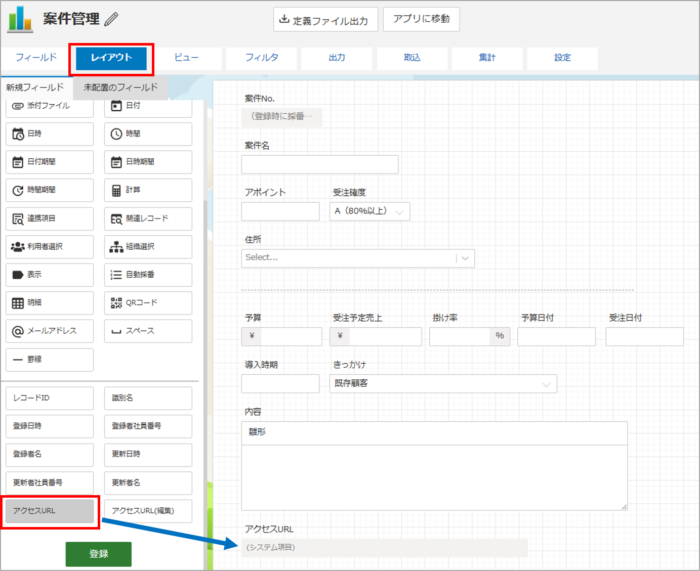The height and width of the screenshot is (571, 700).
Task: Pick the 罫線 line element
Action: coord(50,360)
